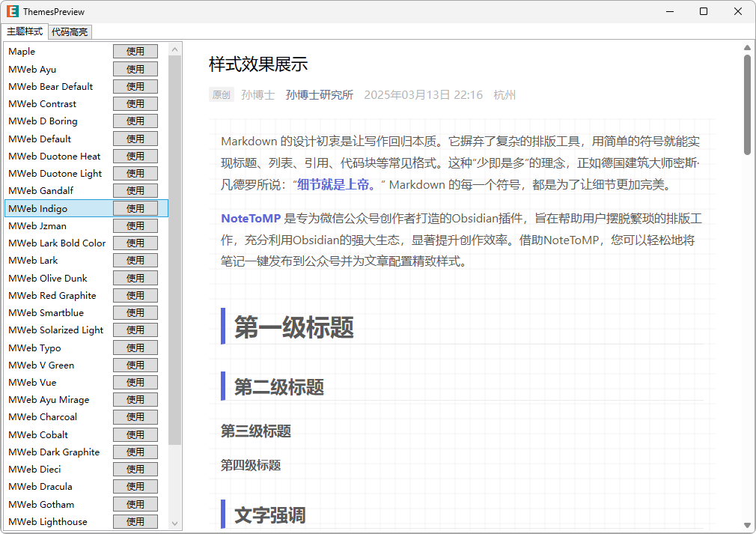Screen dimensions: 756x534
Task: Use the MWeb Smartblue theme button
Action: coord(135,313)
